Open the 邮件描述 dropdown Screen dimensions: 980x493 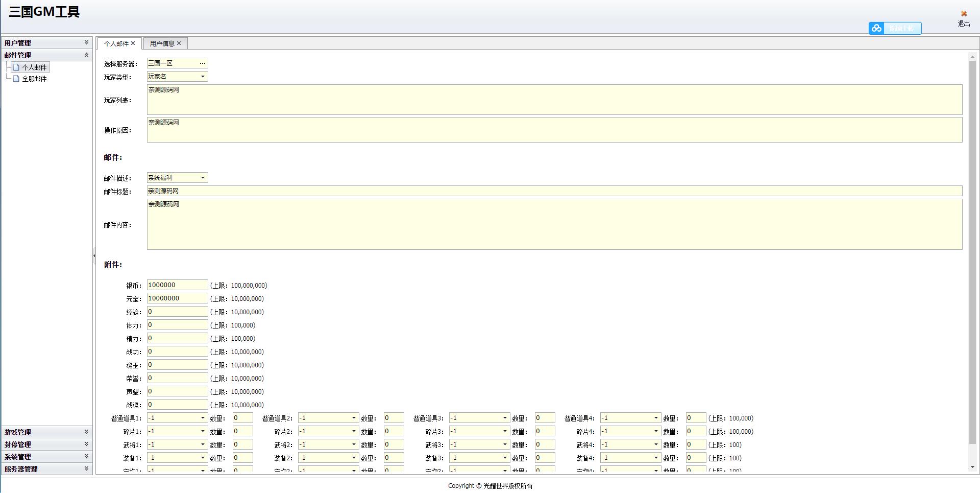(203, 178)
